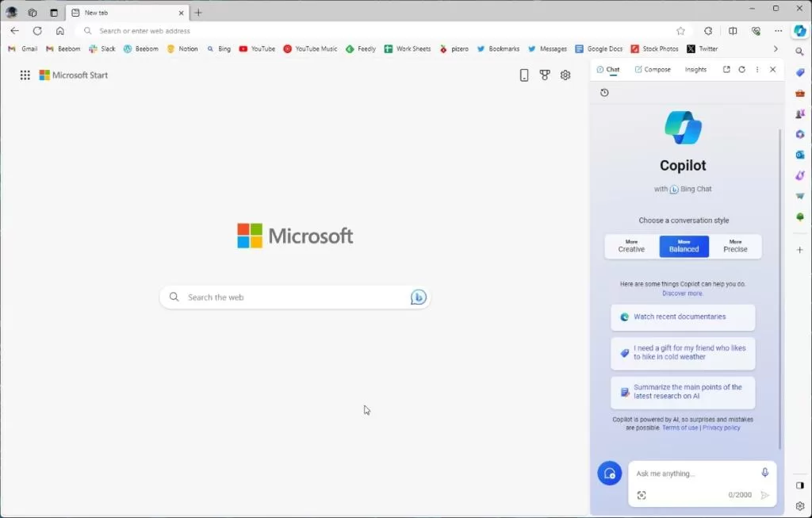Open the sidebar Outlook icon
Screen dimensions: 812x518
(800, 155)
